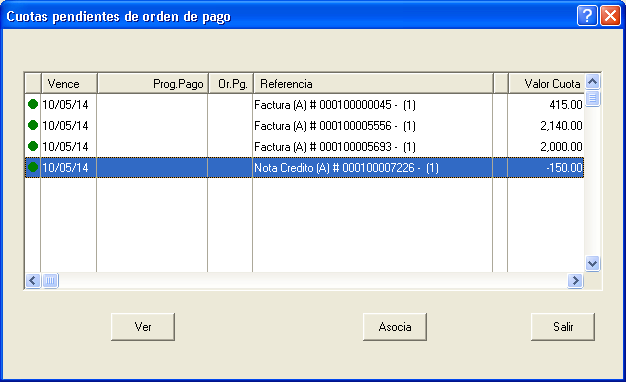The height and width of the screenshot is (382, 626).
Task: Click green status dot of invoice 000100000045
Action: pyautogui.click(x=33, y=104)
